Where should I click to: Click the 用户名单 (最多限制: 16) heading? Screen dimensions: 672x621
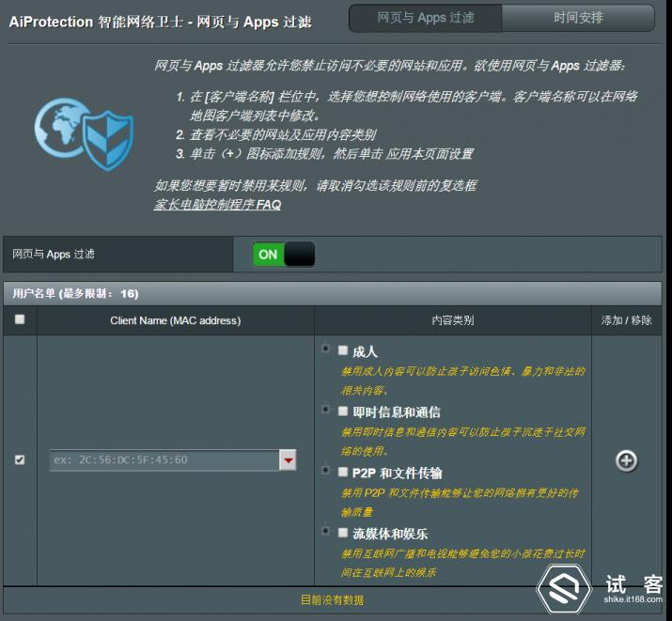click(x=75, y=294)
